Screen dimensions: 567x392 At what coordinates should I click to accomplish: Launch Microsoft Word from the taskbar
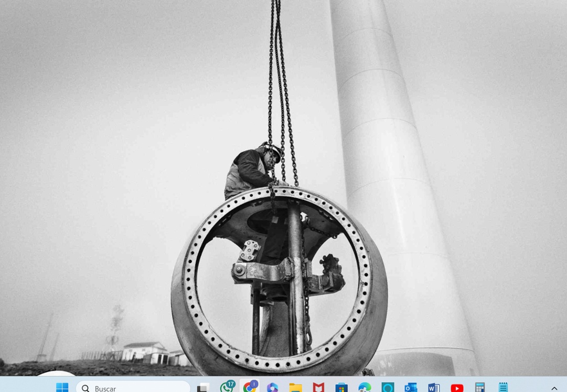click(x=434, y=388)
